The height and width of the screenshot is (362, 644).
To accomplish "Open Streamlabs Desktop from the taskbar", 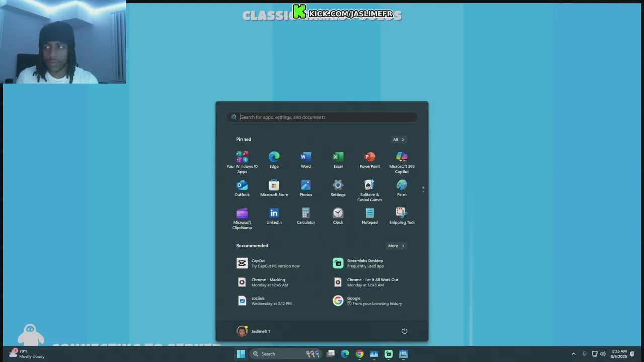I will point(389,354).
